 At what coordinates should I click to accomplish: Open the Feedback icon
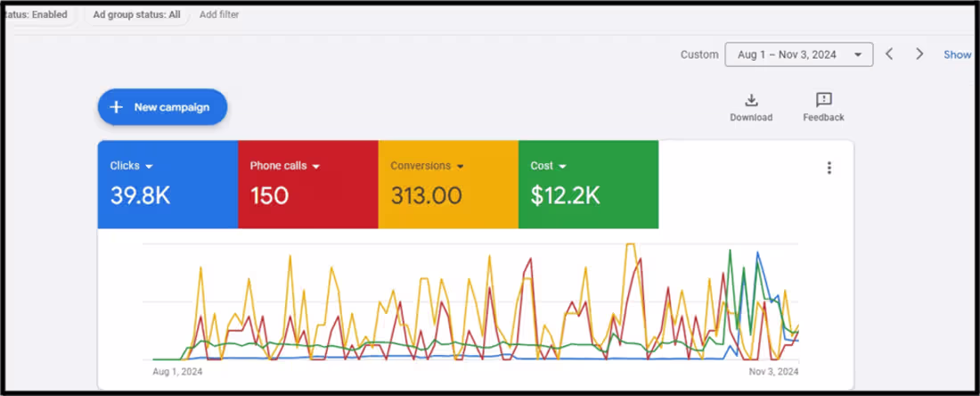(823, 100)
